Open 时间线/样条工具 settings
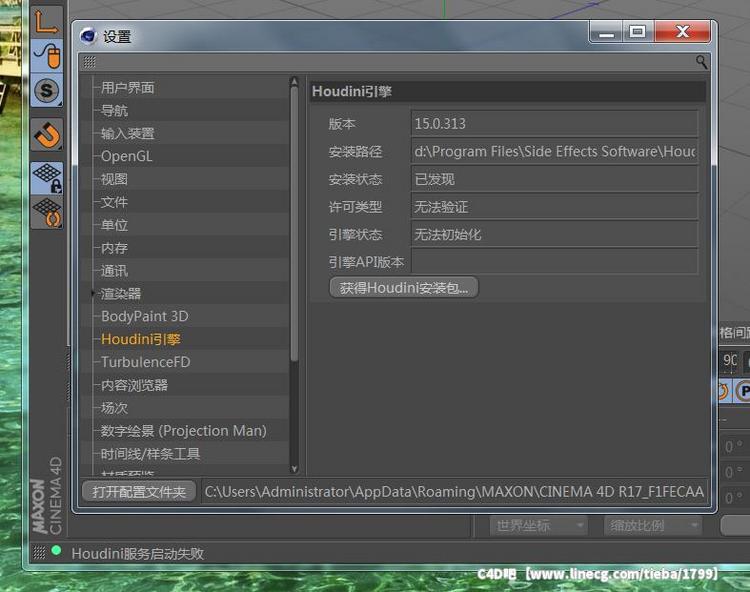Screen dimensions: 750x592 pos(150,454)
